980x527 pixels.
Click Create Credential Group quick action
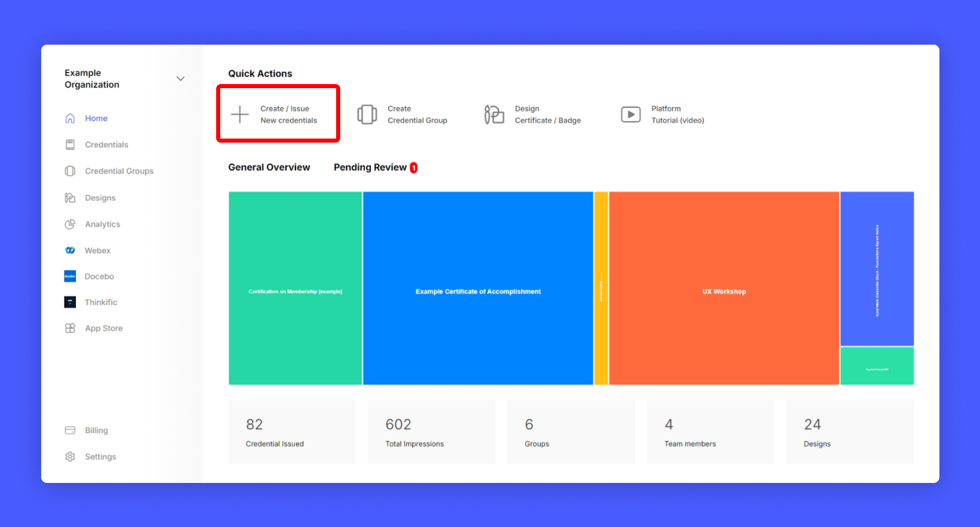[403, 115]
